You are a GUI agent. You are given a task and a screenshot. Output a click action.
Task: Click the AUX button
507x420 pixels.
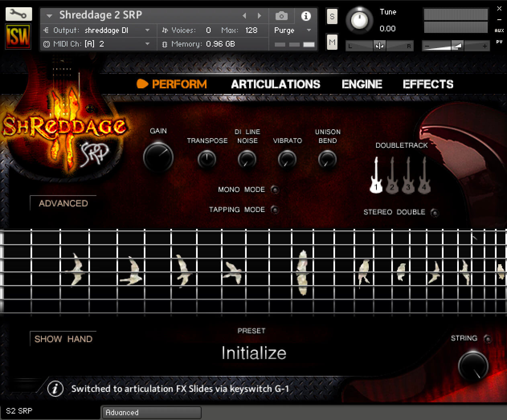[x=499, y=31]
